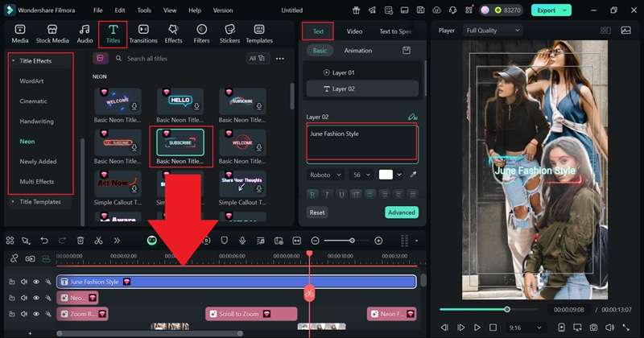Open the Edit menu

click(x=120, y=10)
